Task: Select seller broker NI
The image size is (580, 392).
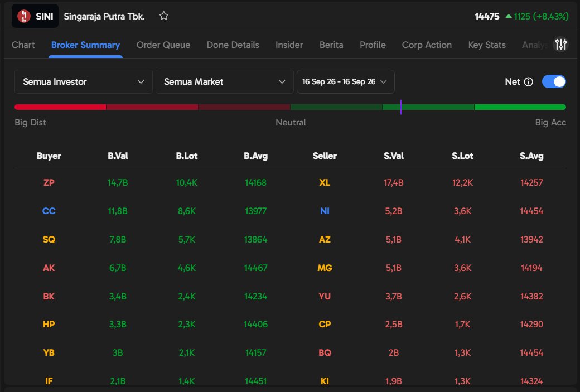Action: (325, 211)
